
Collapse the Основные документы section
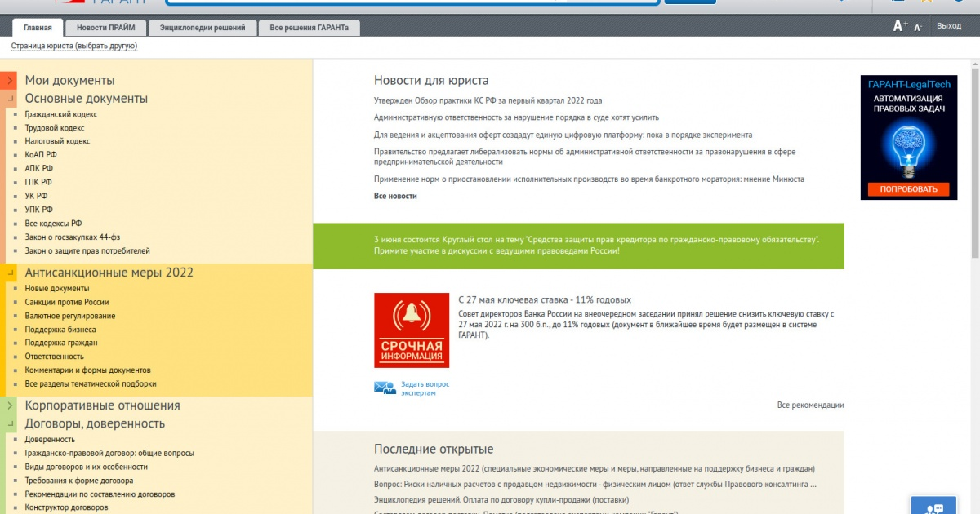click(x=8, y=99)
